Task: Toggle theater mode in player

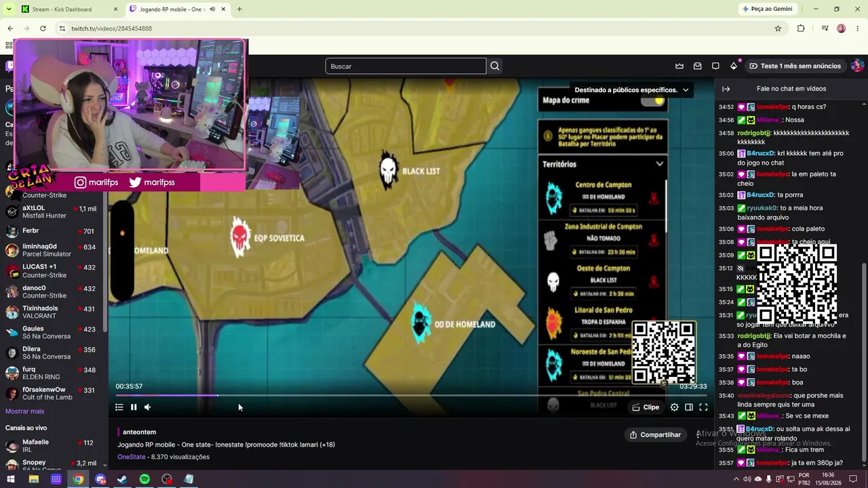Action: [689, 407]
